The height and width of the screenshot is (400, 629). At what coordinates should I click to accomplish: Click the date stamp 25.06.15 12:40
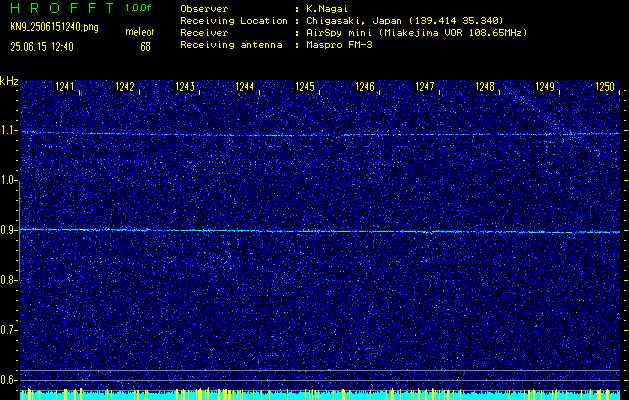coord(42,47)
